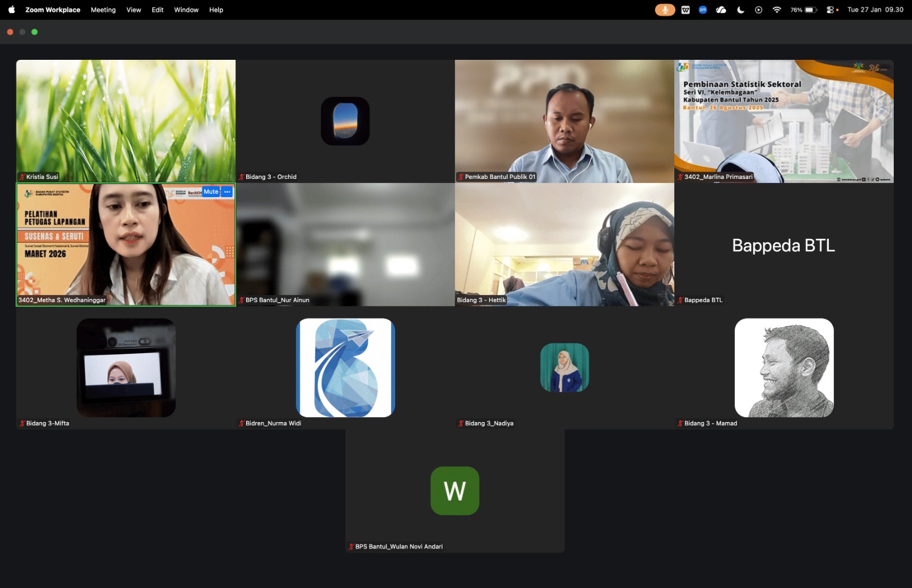This screenshot has width=912, height=588.
Task: Open the Wi-Fi status menu
Action: (x=776, y=10)
